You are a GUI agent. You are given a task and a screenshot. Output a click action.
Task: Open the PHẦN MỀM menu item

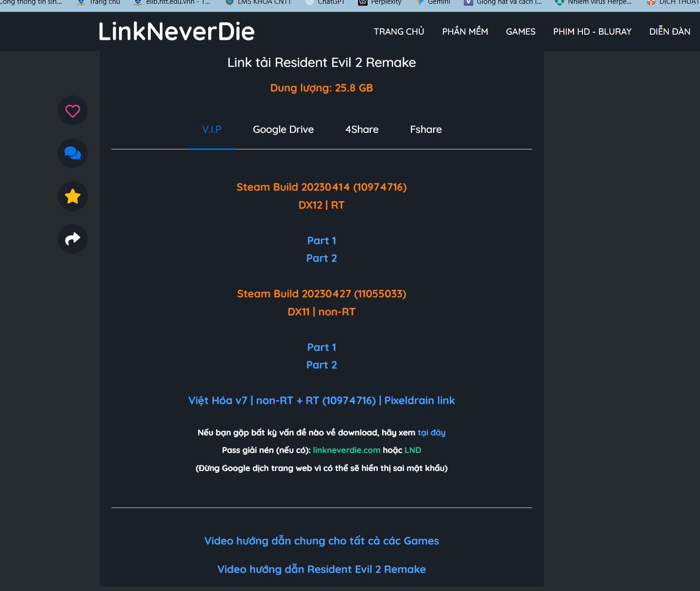[465, 32]
